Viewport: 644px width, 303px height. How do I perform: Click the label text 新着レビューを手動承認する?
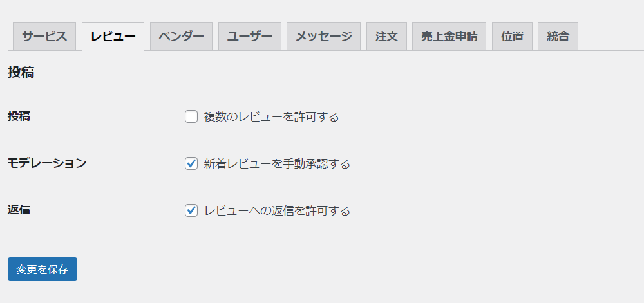click(277, 164)
